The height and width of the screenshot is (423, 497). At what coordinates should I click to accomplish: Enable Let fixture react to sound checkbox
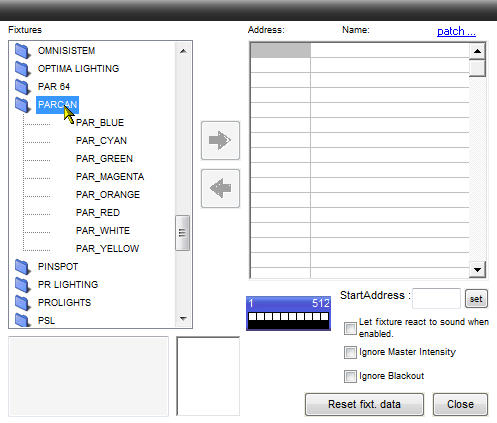(x=350, y=328)
